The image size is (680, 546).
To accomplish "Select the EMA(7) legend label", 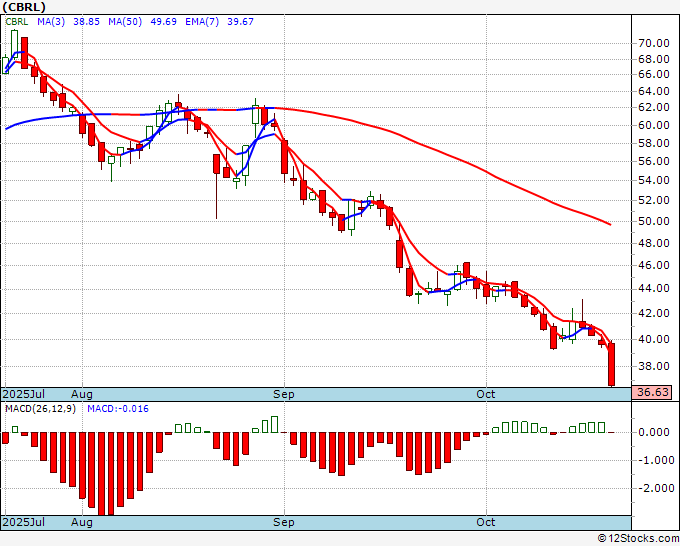I will [x=202, y=22].
